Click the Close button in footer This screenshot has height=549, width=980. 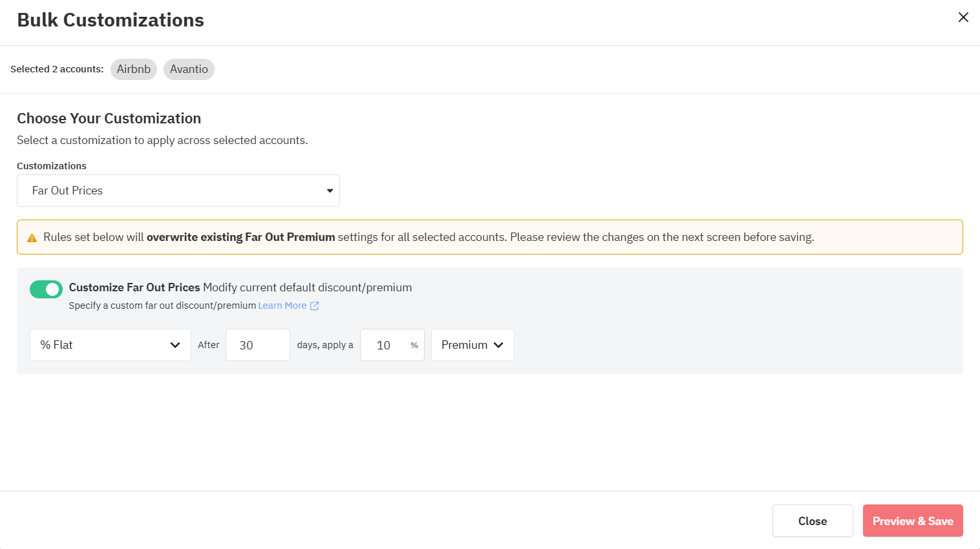[812, 521]
